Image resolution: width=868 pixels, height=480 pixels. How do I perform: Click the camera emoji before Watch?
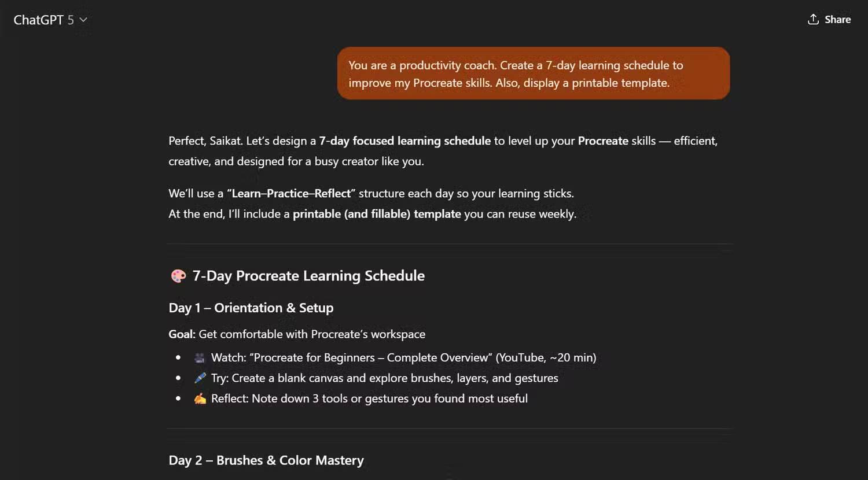point(200,358)
